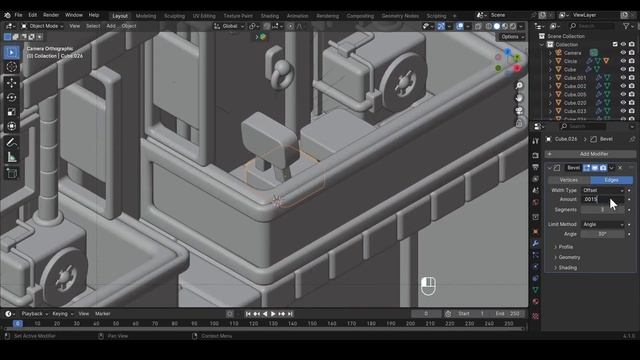Viewport: 640px width, 360px height.
Task: Hide the Circle object using eye icon
Action: [x=623, y=61]
